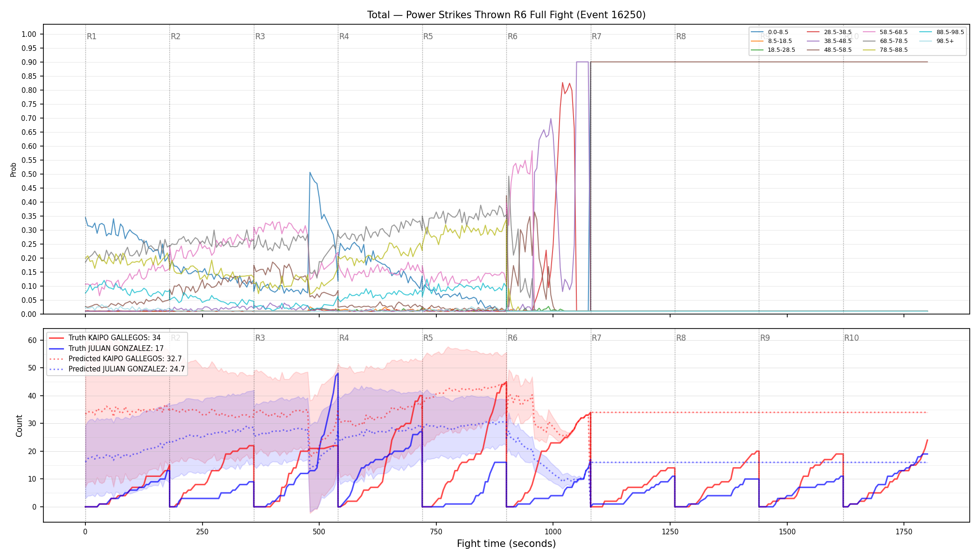The height and width of the screenshot is (560, 980).
Task: Click the 1500 tick on the fight time axis
Action: pyautogui.click(x=787, y=532)
